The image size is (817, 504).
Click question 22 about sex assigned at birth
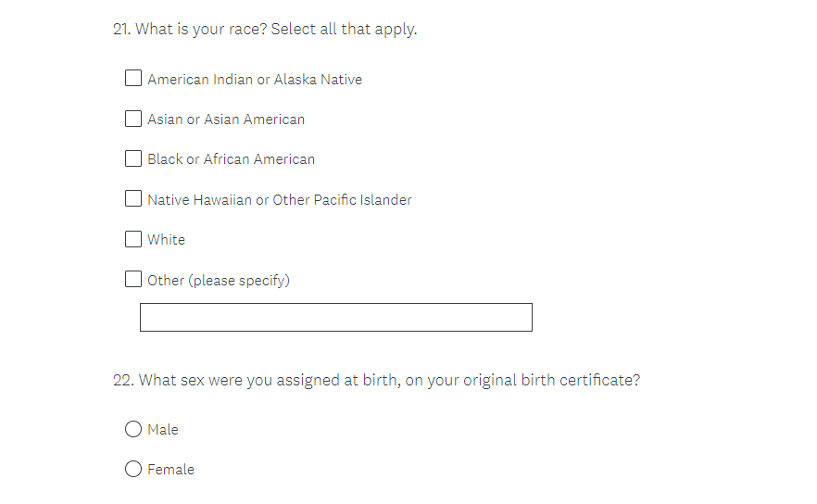[387, 380]
